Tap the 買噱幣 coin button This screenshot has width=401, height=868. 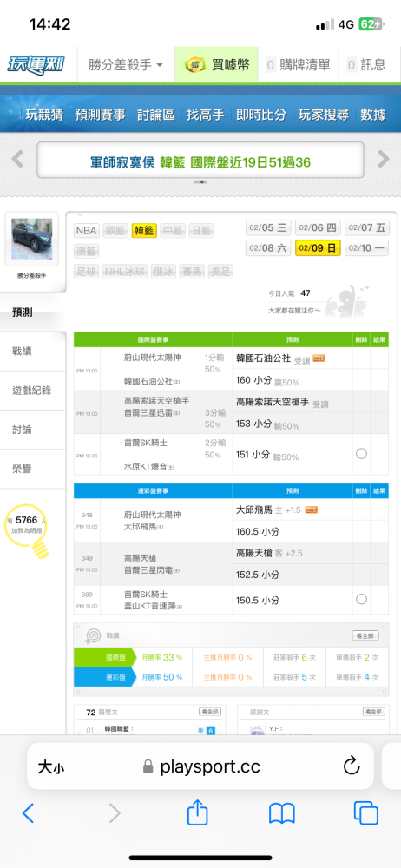click(217, 65)
